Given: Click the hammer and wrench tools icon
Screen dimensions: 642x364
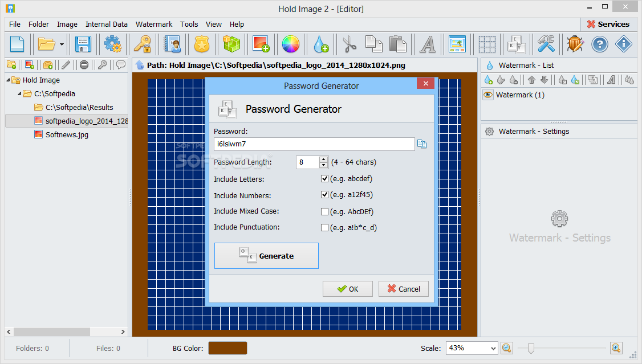Looking at the screenshot, I should (x=546, y=44).
